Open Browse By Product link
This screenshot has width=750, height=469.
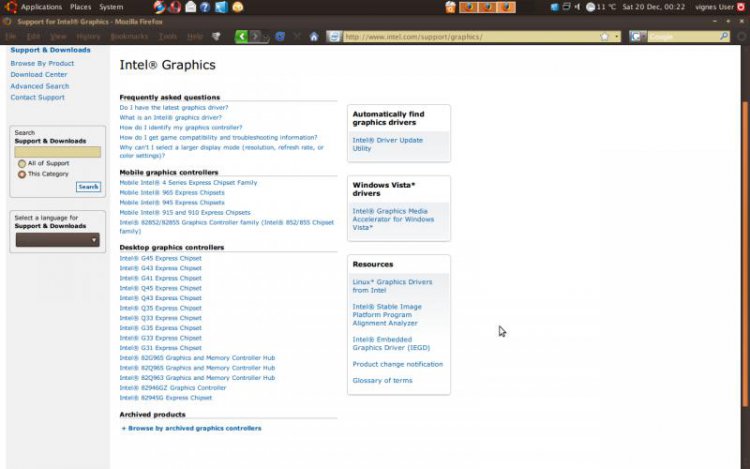[x=42, y=63]
